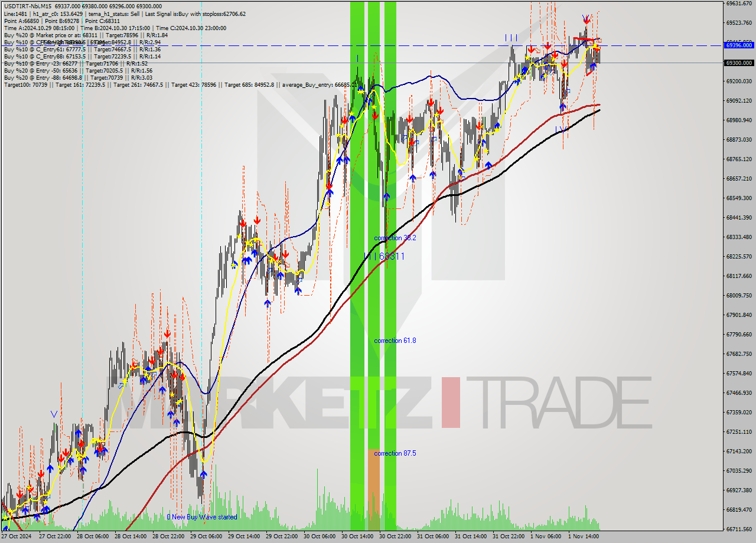Click the 67035.290 price axis label

tap(739, 470)
